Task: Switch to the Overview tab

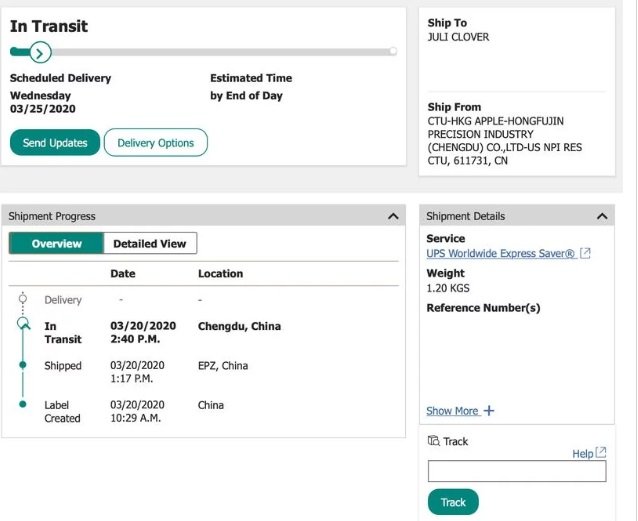Action: [56, 243]
